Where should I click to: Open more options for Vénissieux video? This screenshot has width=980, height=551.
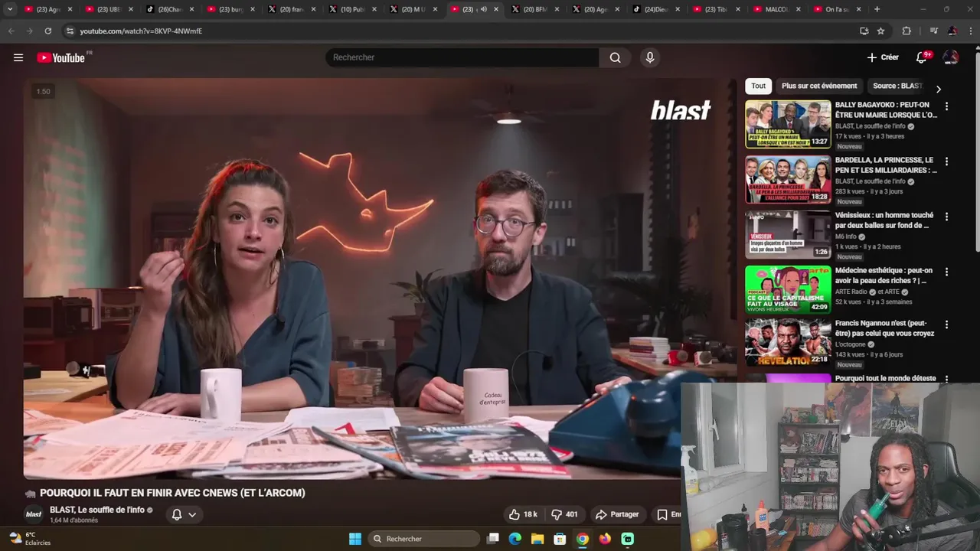point(946,217)
